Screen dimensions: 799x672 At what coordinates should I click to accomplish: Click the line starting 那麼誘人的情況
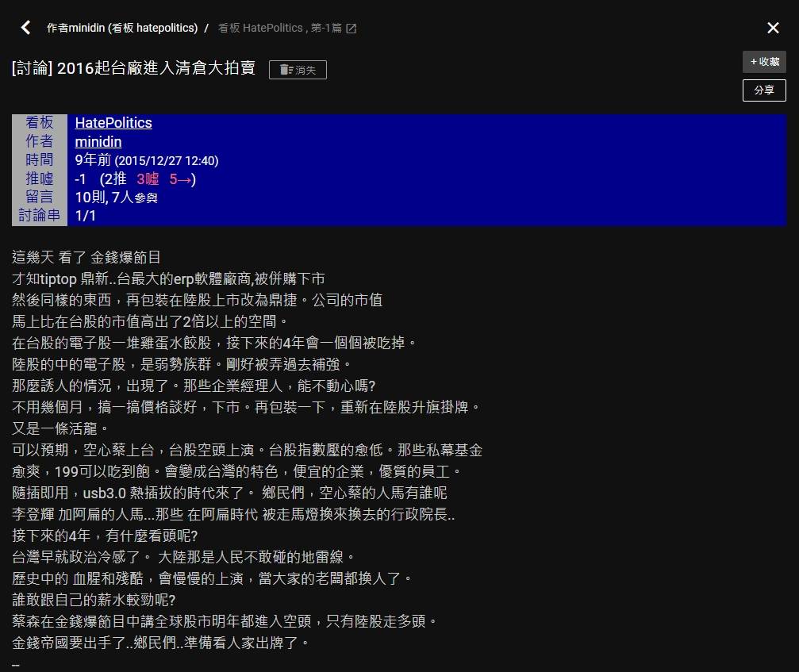click(x=194, y=386)
